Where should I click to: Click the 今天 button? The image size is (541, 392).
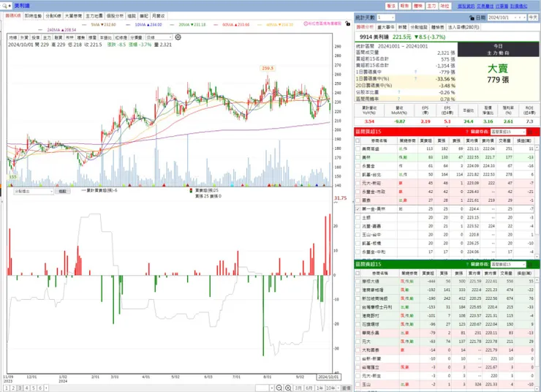[533, 18]
